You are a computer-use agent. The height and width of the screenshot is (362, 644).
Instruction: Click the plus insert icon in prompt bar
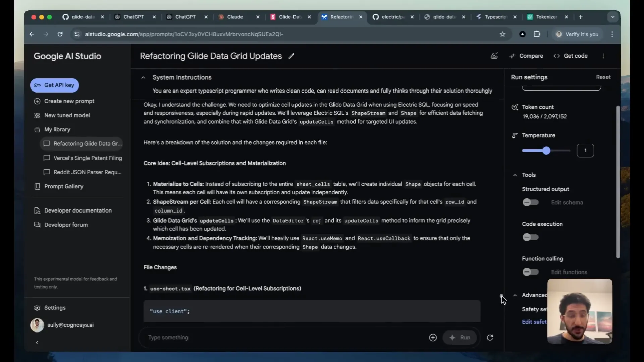coord(433,338)
